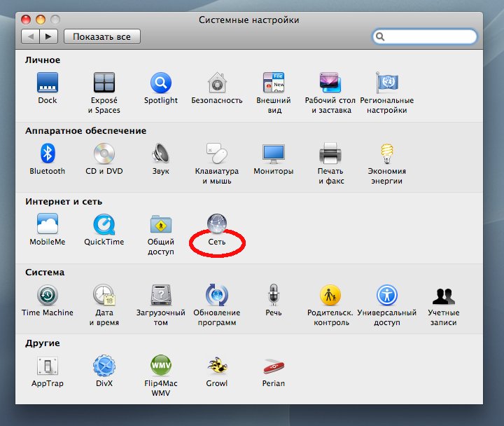Minimize window with the yellow button

pyautogui.click(x=41, y=20)
